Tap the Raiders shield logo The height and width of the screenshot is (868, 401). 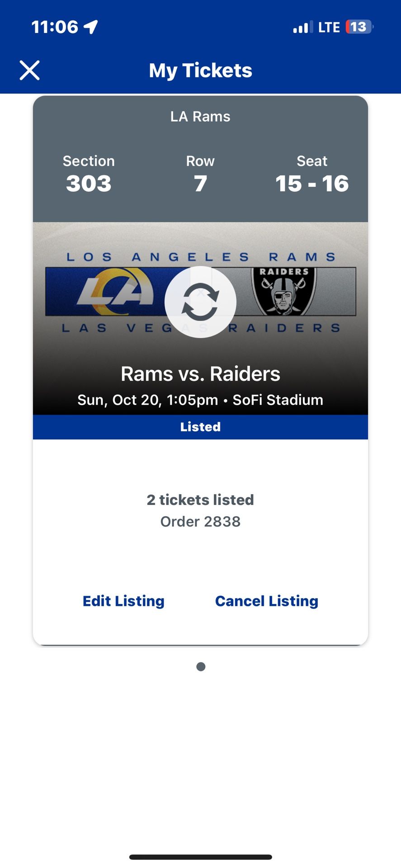[283, 291]
